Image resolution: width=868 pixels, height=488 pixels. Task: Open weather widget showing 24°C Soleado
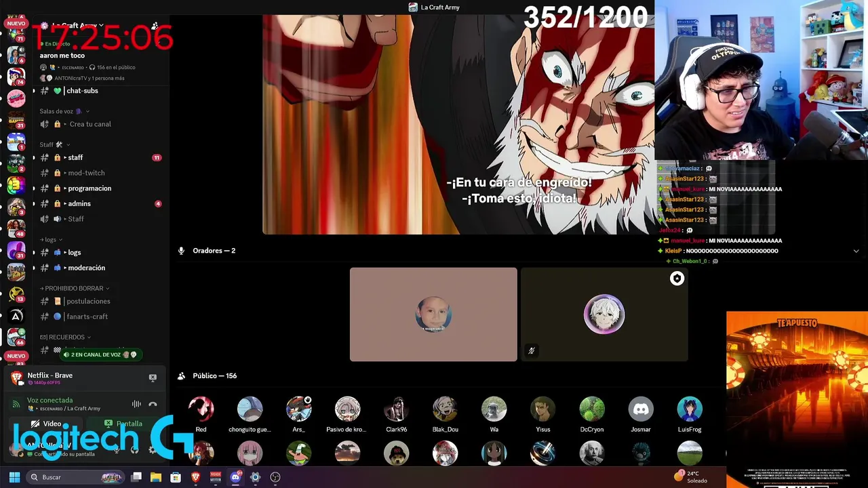tap(691, 476)
